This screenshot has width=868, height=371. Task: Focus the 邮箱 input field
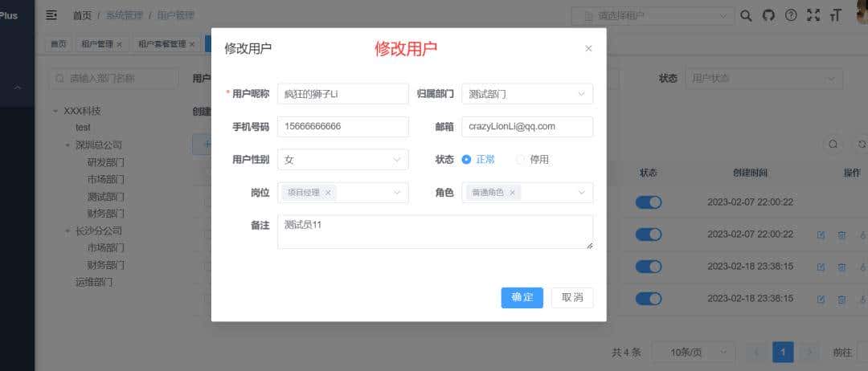[527, 127]
